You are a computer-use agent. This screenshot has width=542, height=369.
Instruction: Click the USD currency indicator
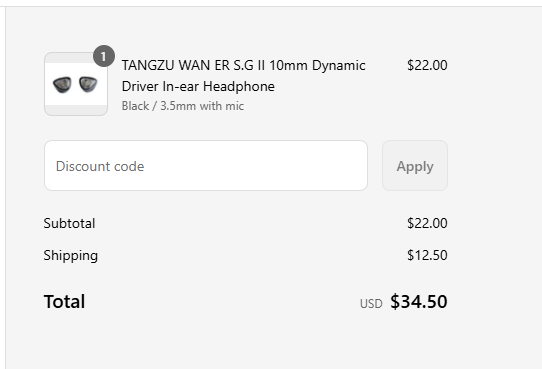point(371,304)
